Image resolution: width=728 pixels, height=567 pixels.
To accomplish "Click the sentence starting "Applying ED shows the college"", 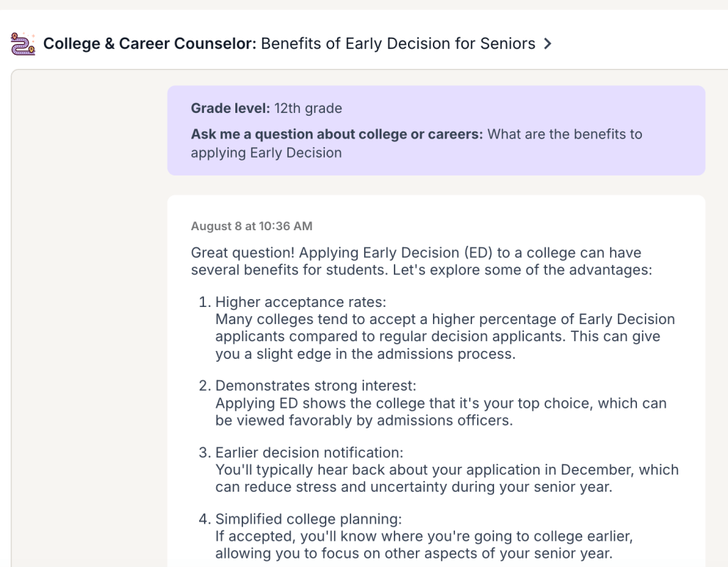I will click(x=441, y=403).
